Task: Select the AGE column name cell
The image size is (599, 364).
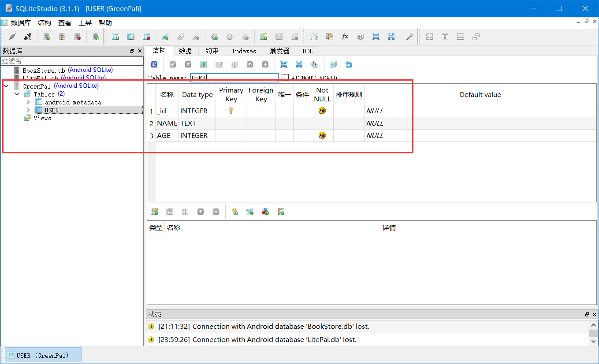Action: 167,136
